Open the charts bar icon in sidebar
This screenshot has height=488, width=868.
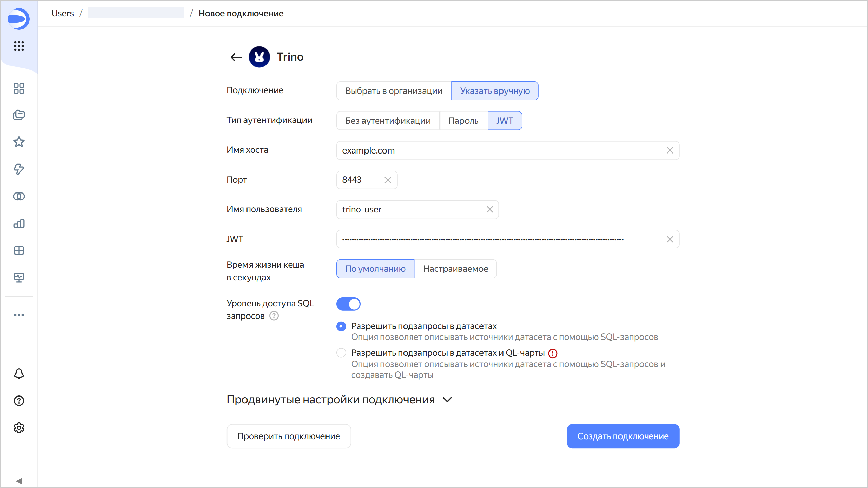[19, 223]
